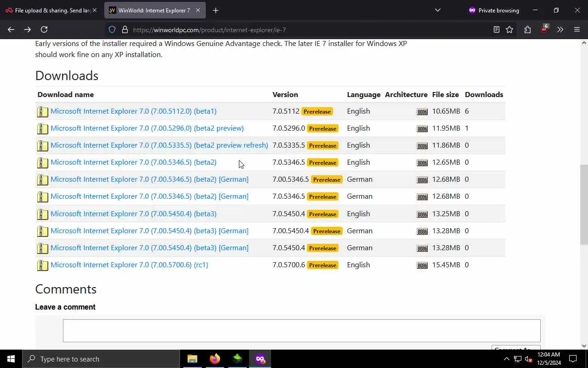Click the Download name column header
This screenshot has width=588, height=368.
click(x=66, y=94)
